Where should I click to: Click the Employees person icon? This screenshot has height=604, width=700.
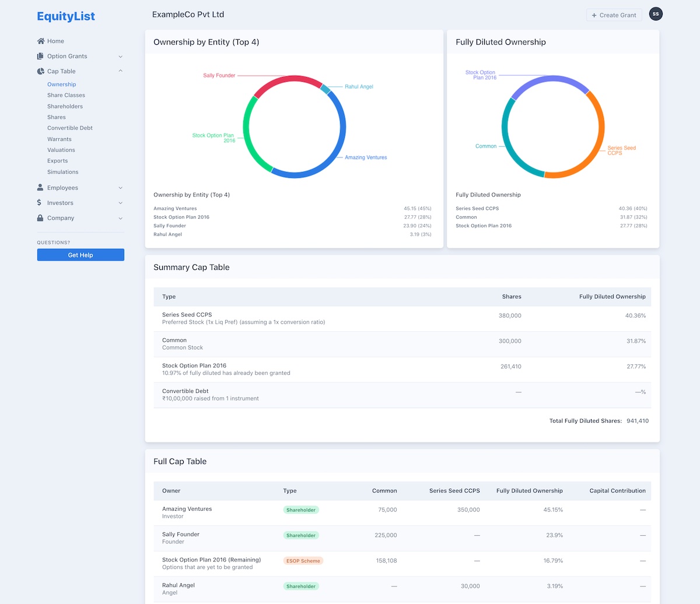[40, 188]
